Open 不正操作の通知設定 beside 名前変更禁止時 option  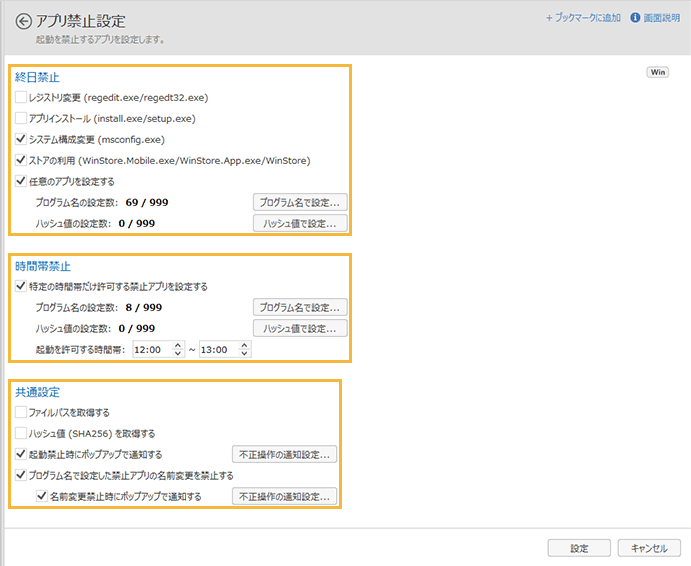point(285,496)
